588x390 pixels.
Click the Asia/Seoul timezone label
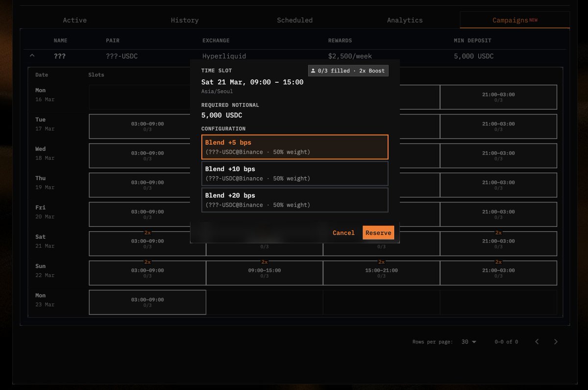point(217,92)
